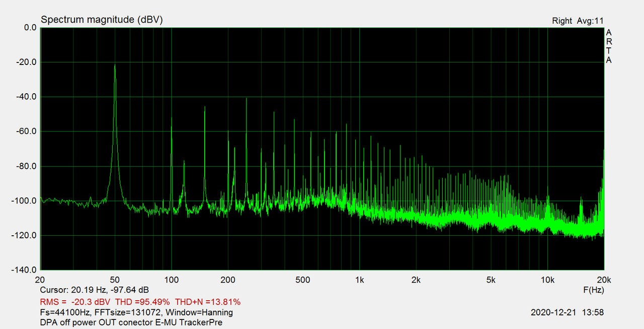Click the '5k' frequency axis label
Viewport: 644px width, 329px height.
(491, 280)
